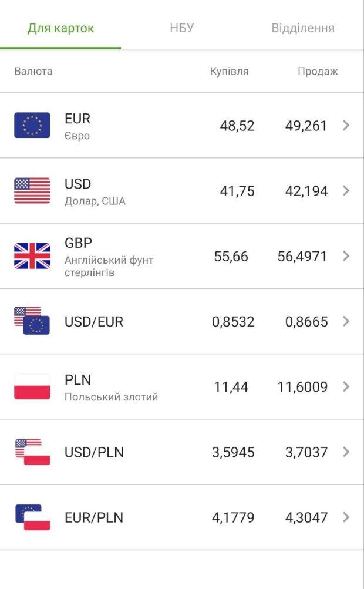Viewport: 364px width, 589px height.
Task: Select the Для карток tab
Action: pos(60,28)
